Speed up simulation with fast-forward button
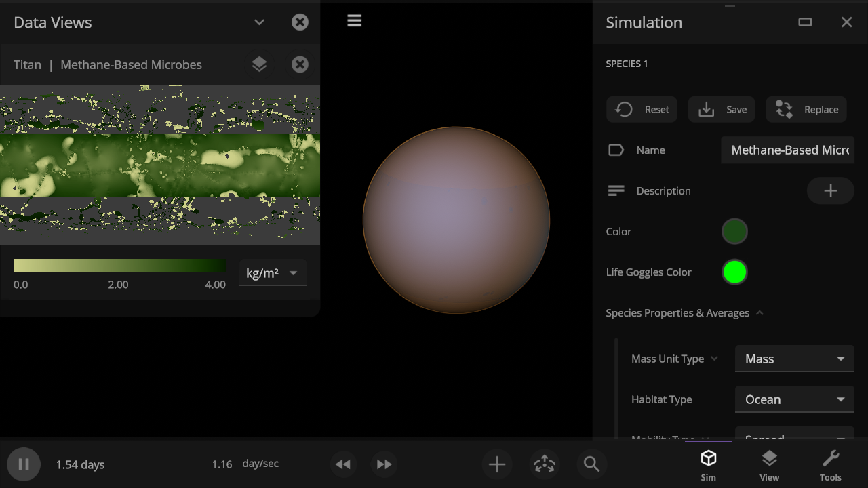 [384, 464]
